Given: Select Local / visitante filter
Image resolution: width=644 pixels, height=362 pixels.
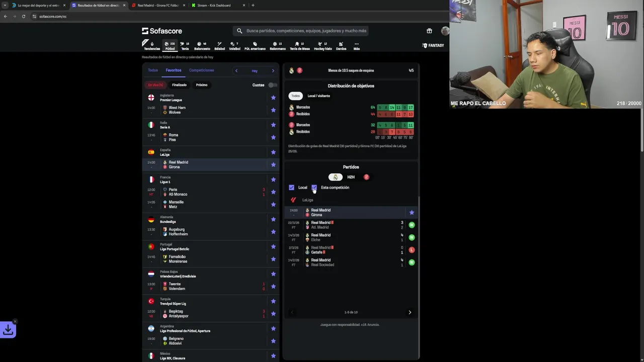Looking at the screenshot, I should pyautogui.click(x=319, y=96).
